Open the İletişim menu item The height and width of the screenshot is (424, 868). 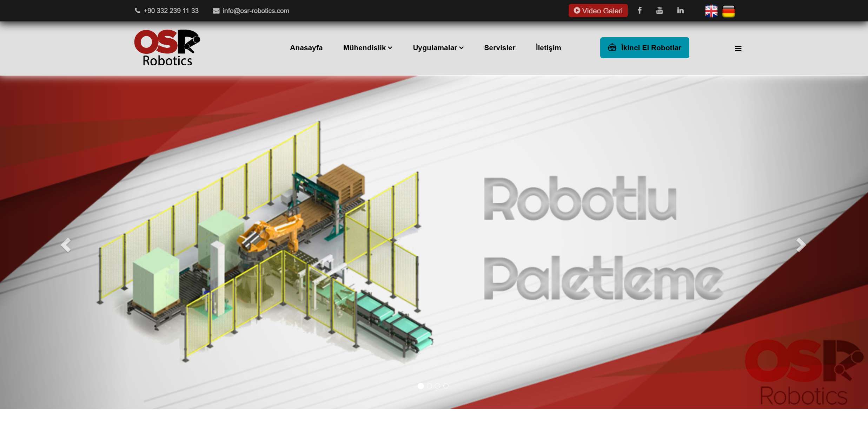548,48
